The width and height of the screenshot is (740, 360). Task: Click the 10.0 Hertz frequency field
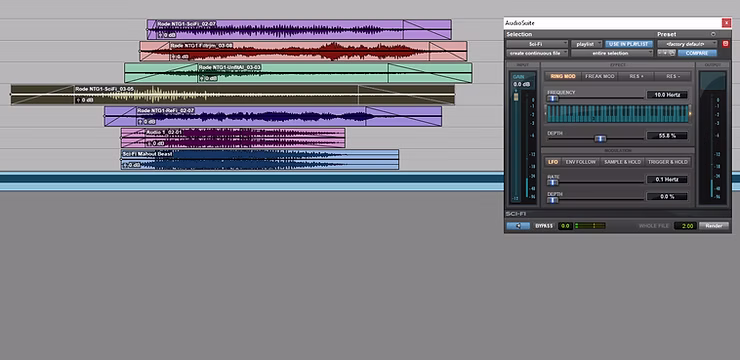[x=667, y=95]
